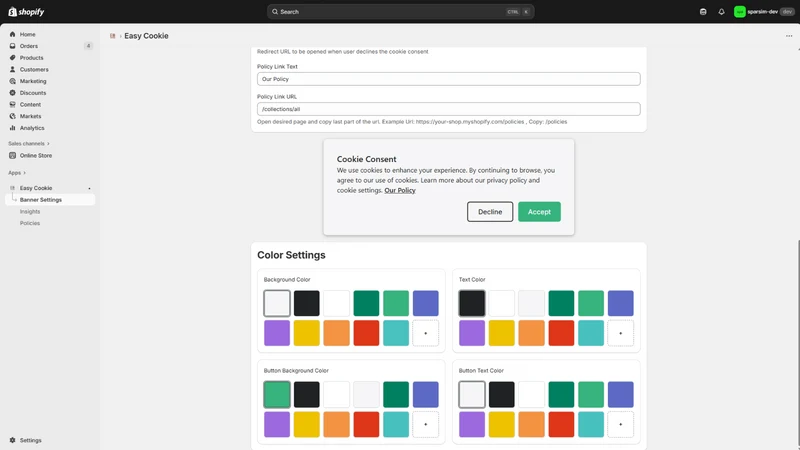Screen dimensions: 800x450
Task: Open Settings in the sidebar
Action: click(31, 440)
